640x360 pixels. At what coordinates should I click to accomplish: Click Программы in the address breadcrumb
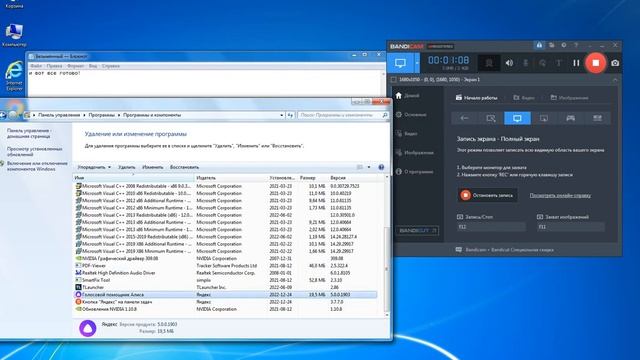(102, 115)
